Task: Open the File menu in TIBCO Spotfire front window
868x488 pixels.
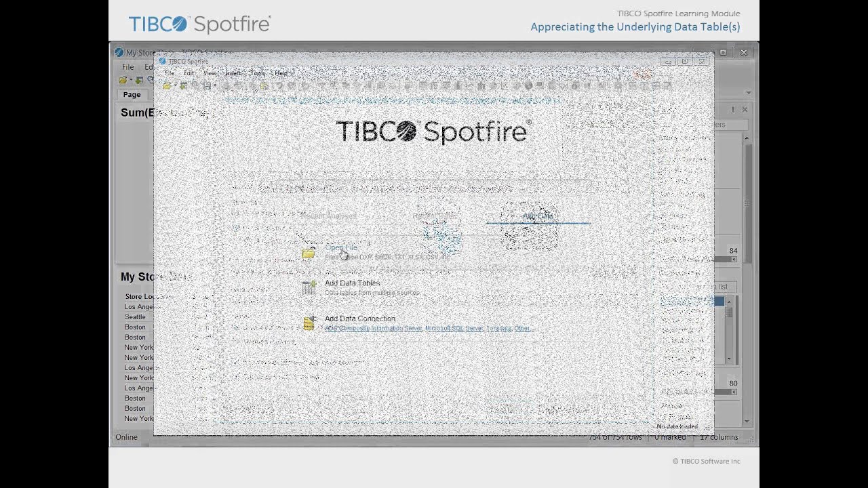Action: pos(170,73)
